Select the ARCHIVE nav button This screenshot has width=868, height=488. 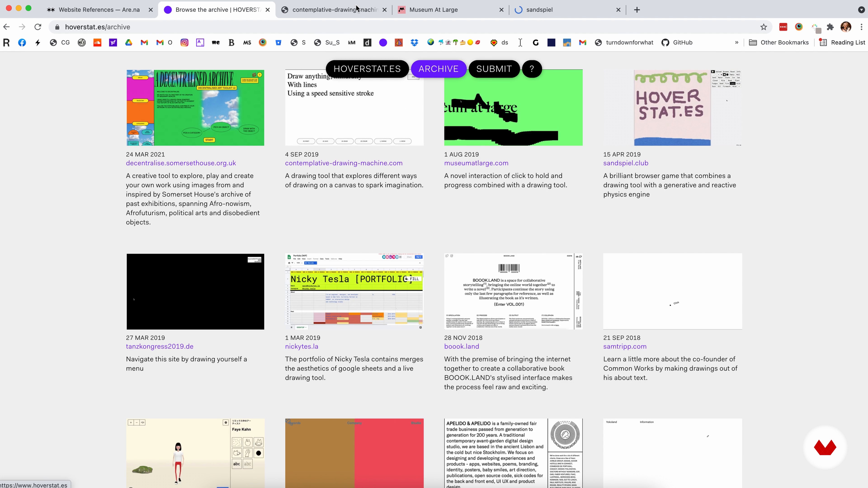[x=438, y=69]
